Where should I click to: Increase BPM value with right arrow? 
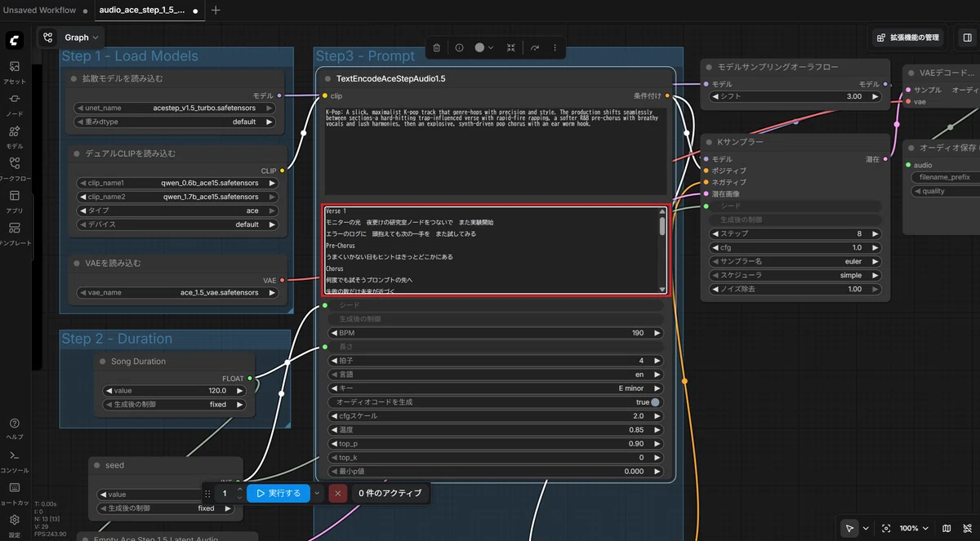(657, 333)
